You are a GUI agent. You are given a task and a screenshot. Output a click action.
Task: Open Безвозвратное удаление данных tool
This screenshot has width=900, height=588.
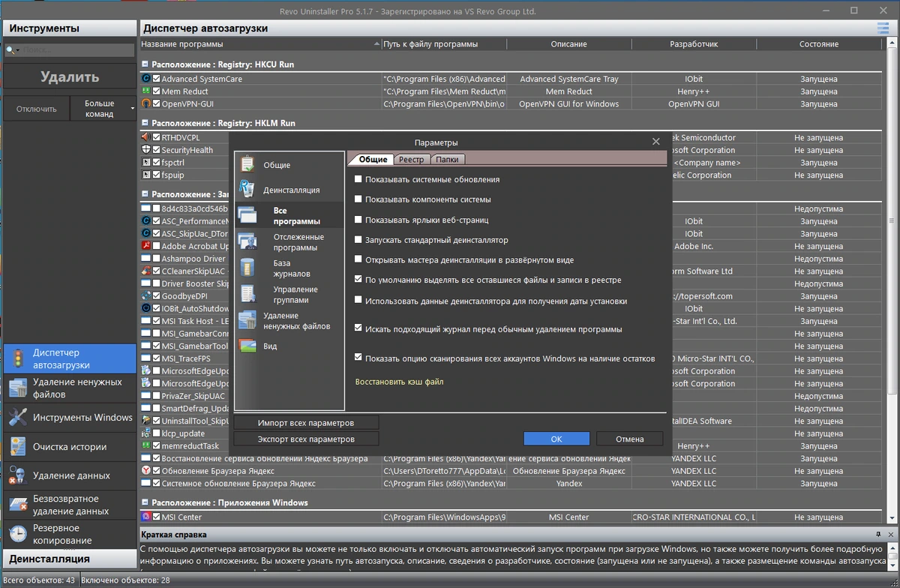pyautogui.click(x=69, y=505)
